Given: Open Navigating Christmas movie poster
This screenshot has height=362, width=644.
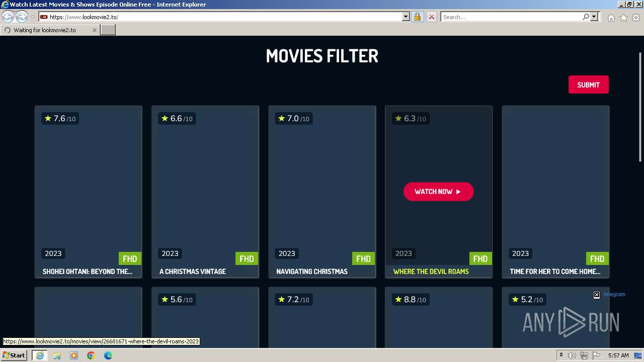Looking at the screenshot, I should (x=321, y=185).
